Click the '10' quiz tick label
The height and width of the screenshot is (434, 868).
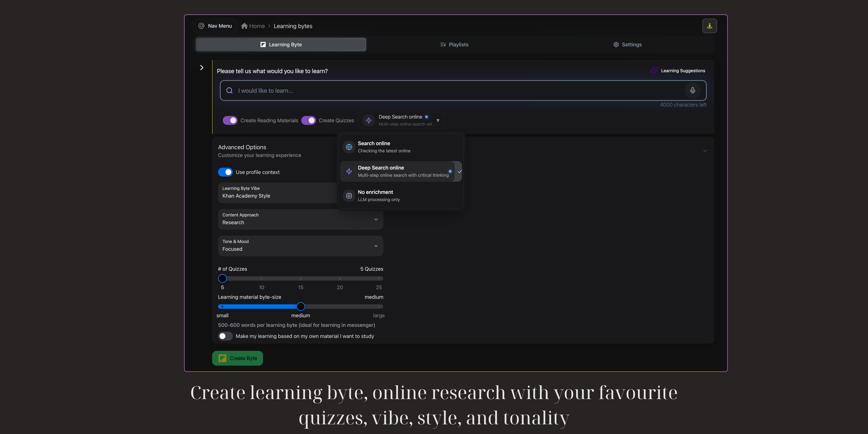click(x=261, y=287)
